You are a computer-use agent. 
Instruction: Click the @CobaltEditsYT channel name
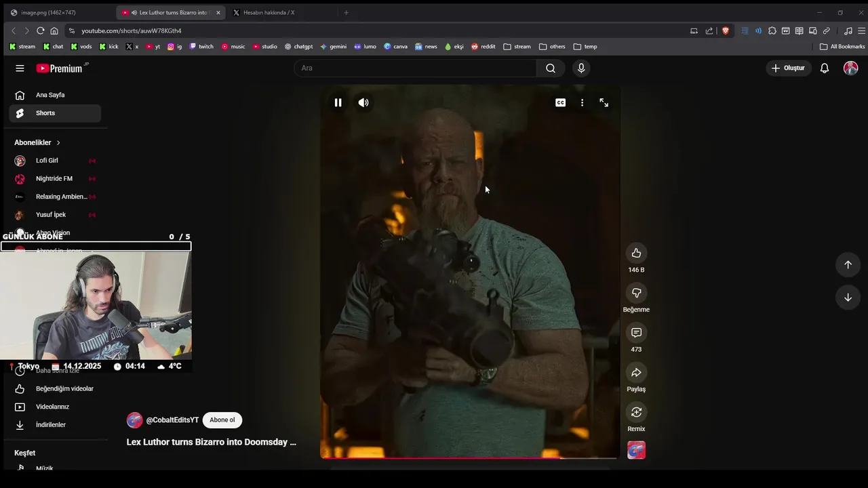[172, 420]
